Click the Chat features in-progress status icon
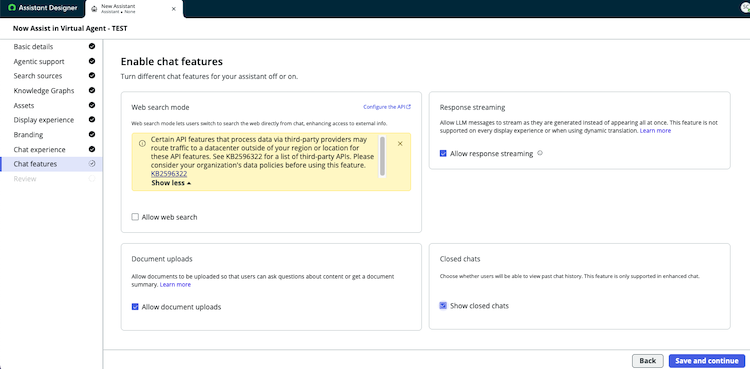Image resolution: width=750 pixels, height=369 pixels. (92, 164)
